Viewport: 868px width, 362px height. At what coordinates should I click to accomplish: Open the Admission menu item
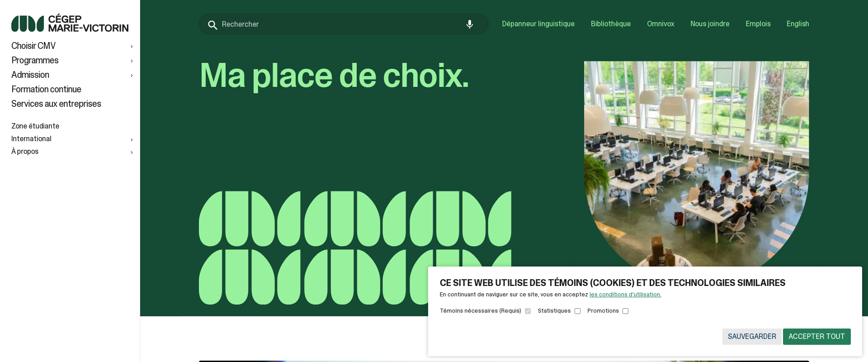pyautogui.click(x=30, y=75)
